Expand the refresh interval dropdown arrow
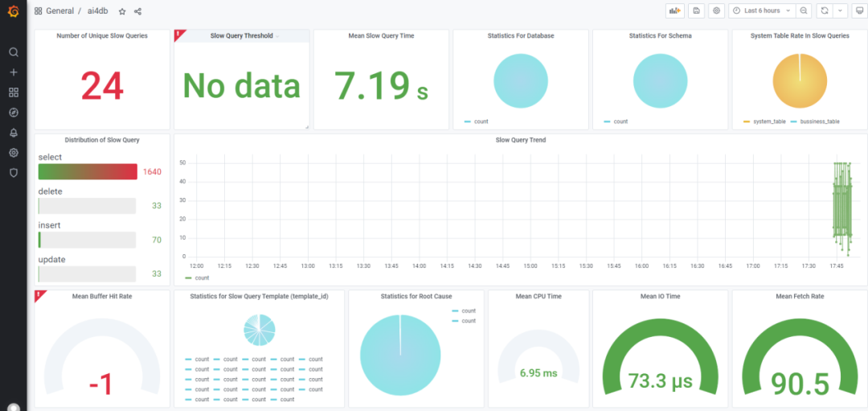Viewport: 868px width, 411px height. (x=840, y=10)
